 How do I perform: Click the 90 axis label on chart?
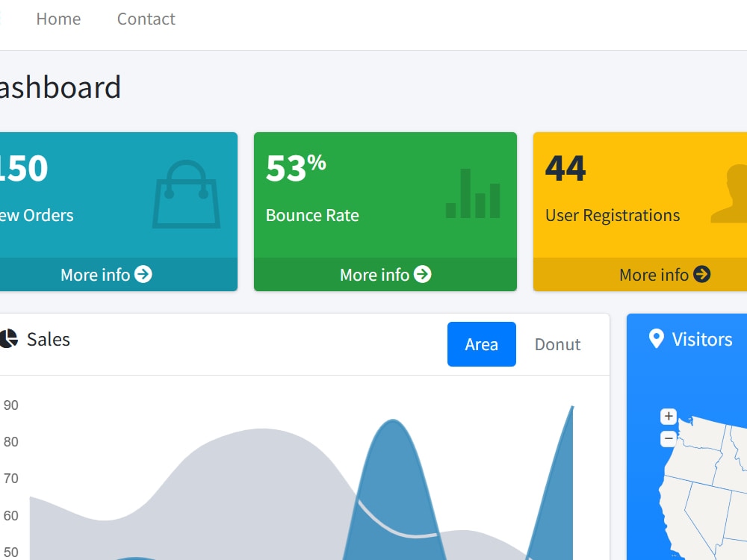(11, 405)
